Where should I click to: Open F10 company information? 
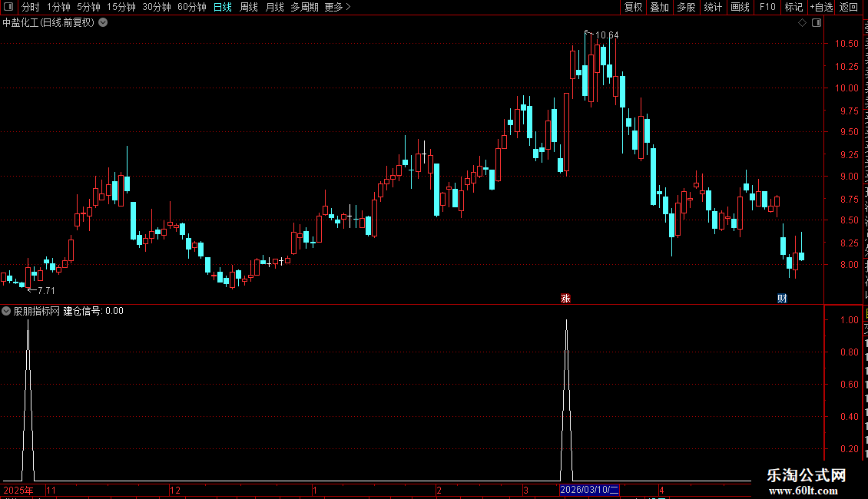[x=767, y=7]
